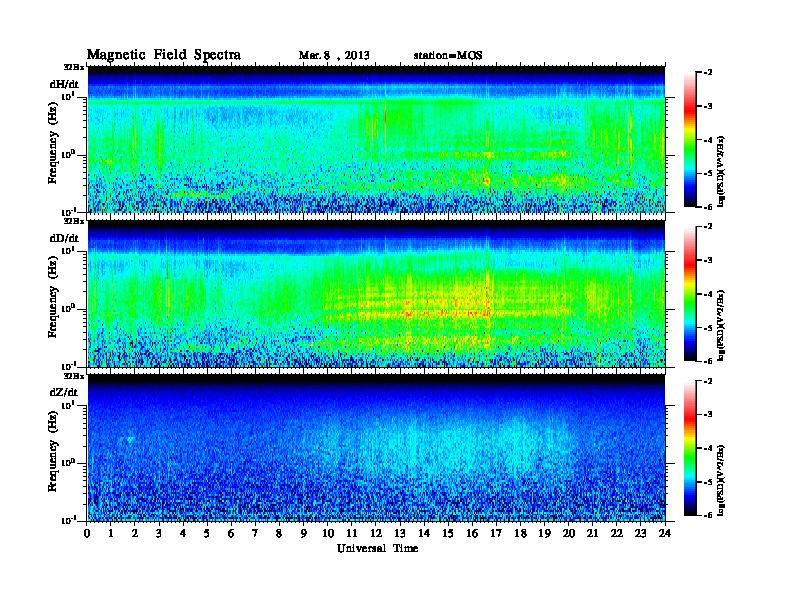Click hour tick label 9 on the time axis
This screenshot has width=792, height=612.
(x=304, y=533)
